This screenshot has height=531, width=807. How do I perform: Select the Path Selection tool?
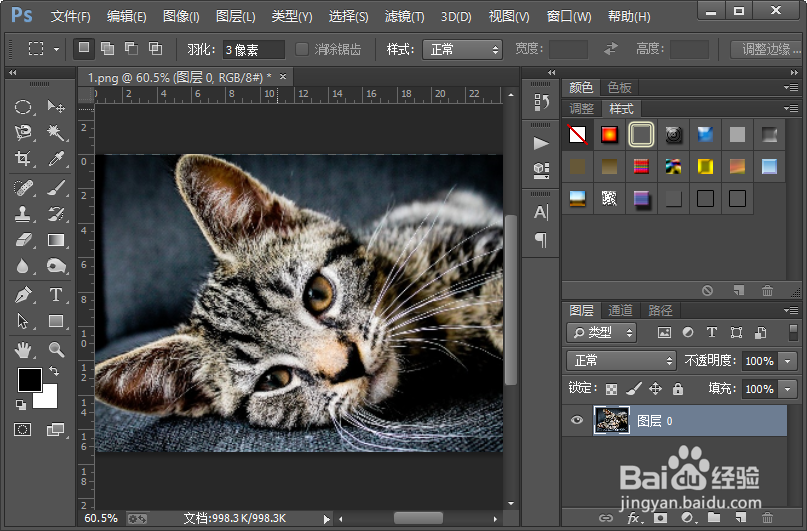click(x=23, y=321)
